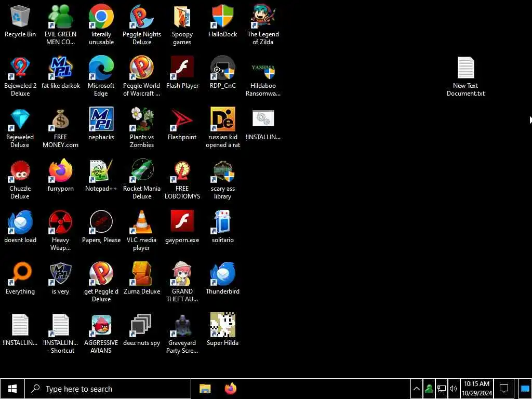Select New Text Document.txt file
The image size is (532, 399).
coord(465,76)
